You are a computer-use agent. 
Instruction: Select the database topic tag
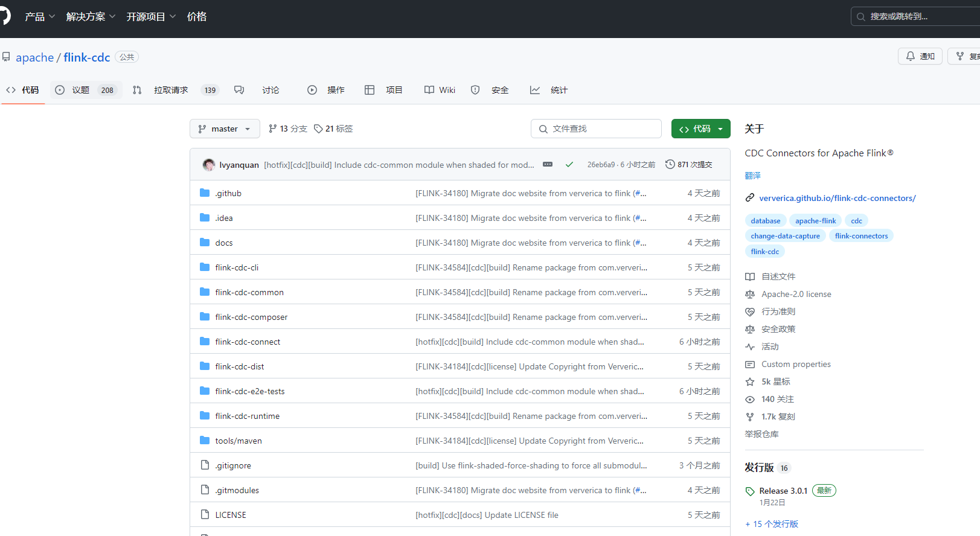(x=766, y=221)
